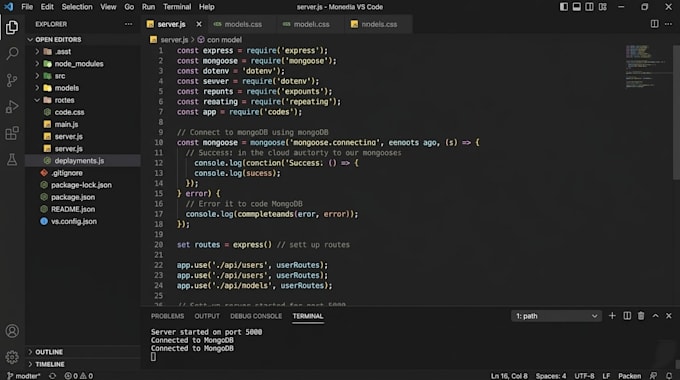The height and width of the screenshot is (380, 680).
Task: Create a new terminal with plus icon
Action: coord(612,316)
